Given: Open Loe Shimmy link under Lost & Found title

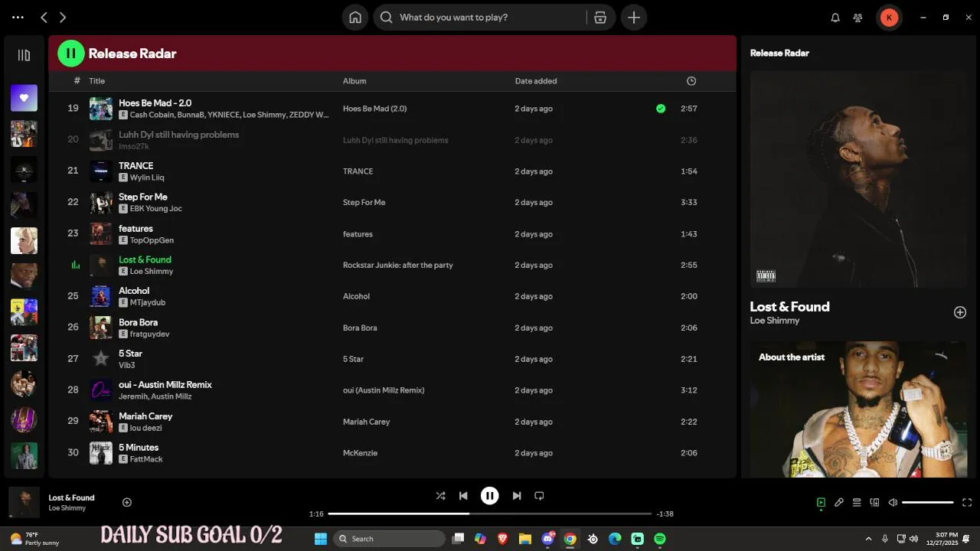Looking at the screenshot, I should (x=775, y=321).
